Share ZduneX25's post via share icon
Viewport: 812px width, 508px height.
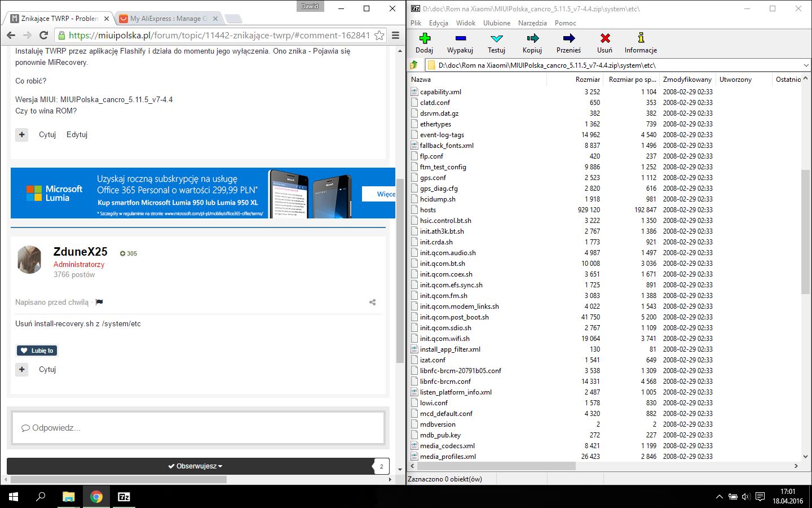coord(372,303)
